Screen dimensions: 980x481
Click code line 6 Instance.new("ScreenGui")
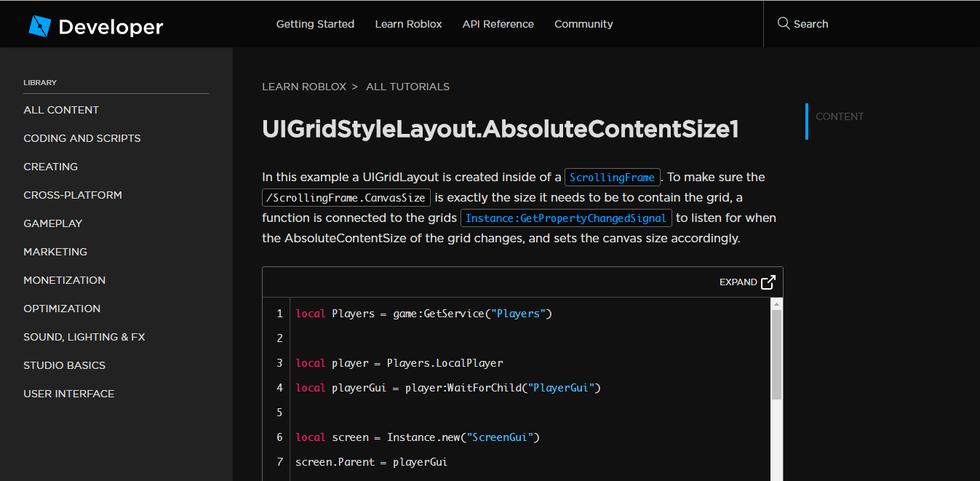[418, 437]
